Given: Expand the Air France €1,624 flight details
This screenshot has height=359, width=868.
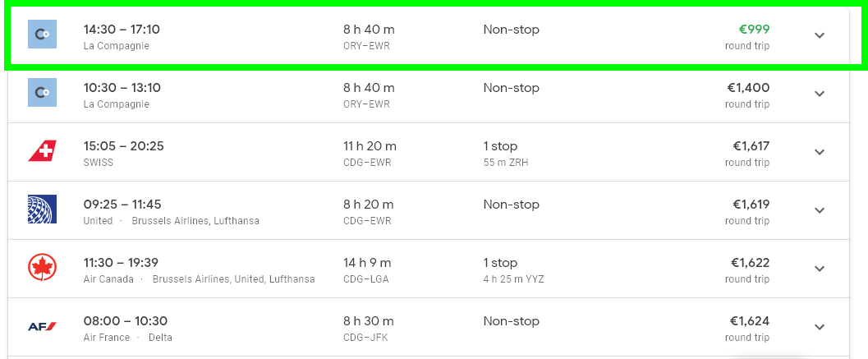Looking at the screenshot, I should click(820, 327).
